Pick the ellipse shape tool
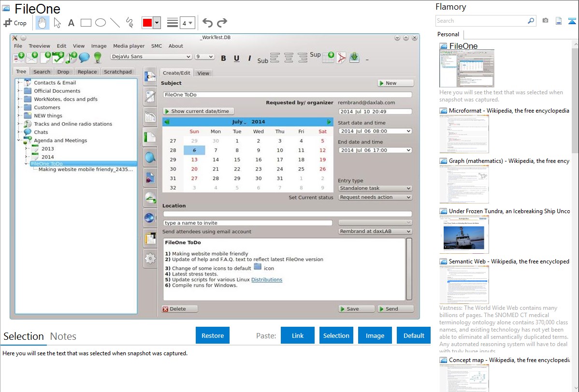Screen dimensions: 579x392 pos(101,23)
